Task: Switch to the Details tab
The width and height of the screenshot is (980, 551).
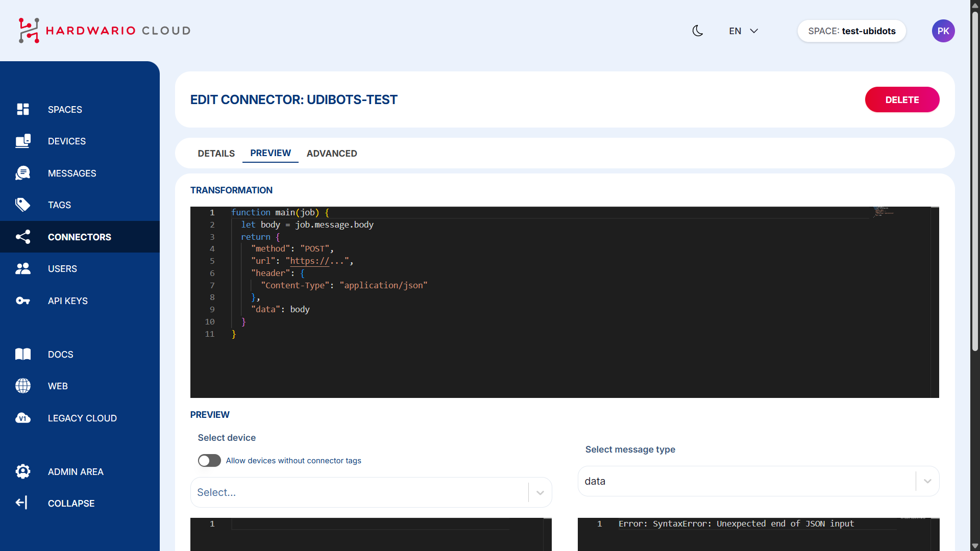Action: 216,154
